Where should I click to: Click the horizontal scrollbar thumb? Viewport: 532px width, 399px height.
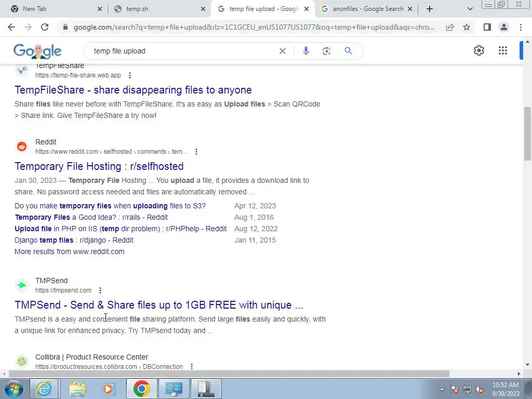(229, 374)
